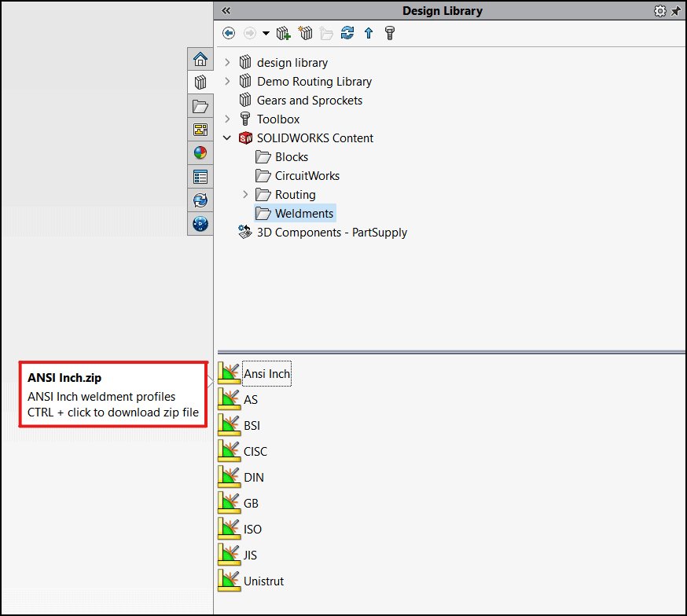Click the JIS weldment profile icon

230,555
